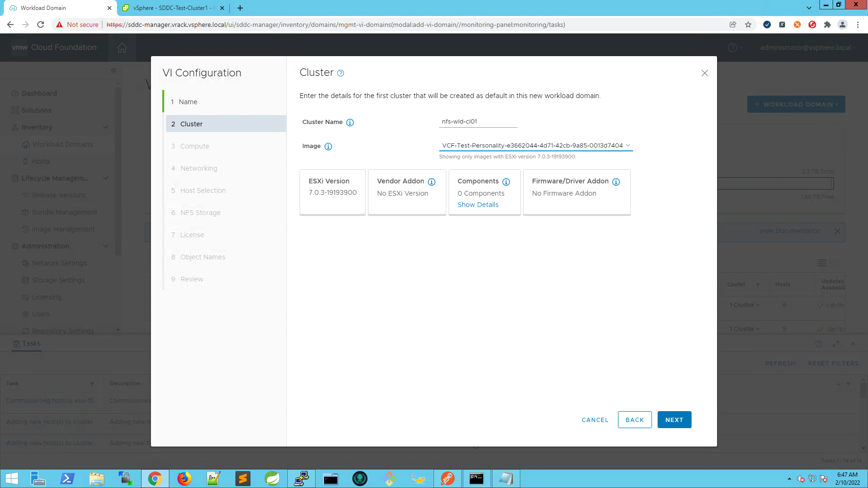The height and width of the screenshot is (488, 868).
Task: Click RESET FILTERS in the Tasks panel
Action: 833,364
